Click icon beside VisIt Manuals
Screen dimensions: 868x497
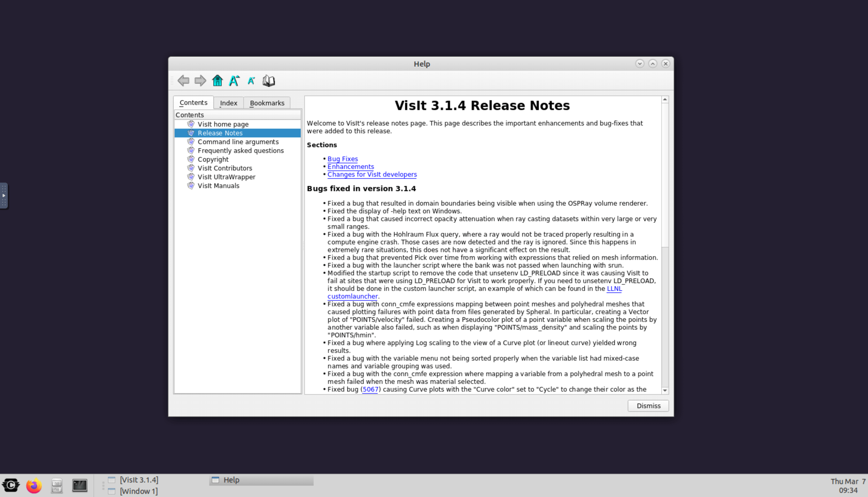191,186
